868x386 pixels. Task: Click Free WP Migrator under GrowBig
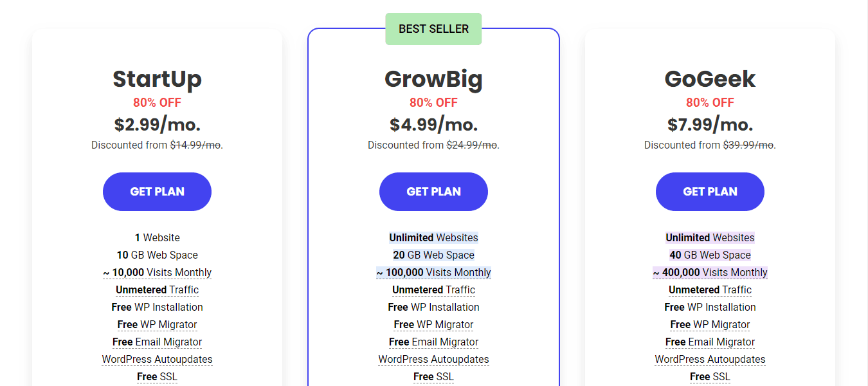pyautogui.click(x=433, y=325)
